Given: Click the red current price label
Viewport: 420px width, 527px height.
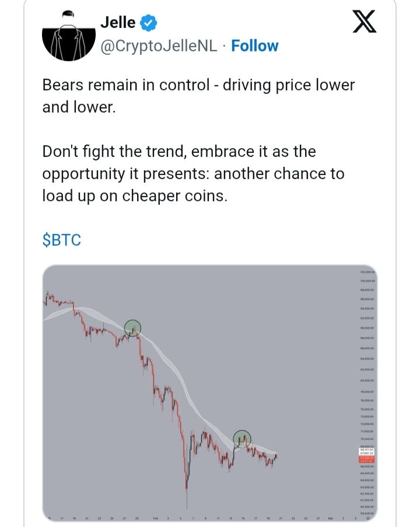Looking at the screenshot, I should (367, 460).
